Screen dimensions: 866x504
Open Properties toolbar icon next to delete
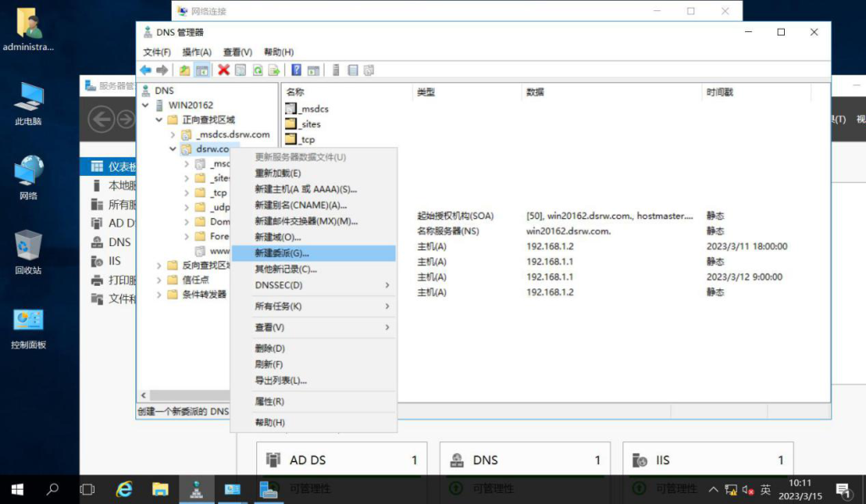(x=240, y=70)
